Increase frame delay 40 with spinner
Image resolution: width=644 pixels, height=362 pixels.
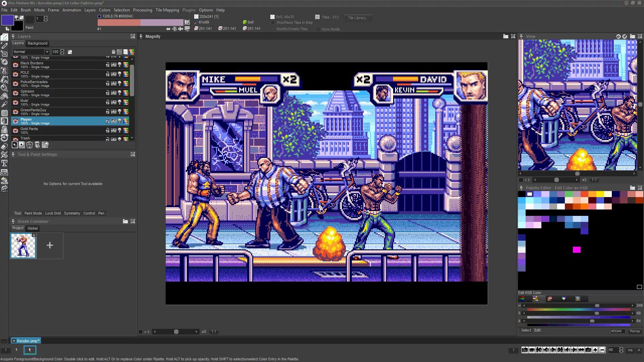pyautogui.click(x=621, y=348)
